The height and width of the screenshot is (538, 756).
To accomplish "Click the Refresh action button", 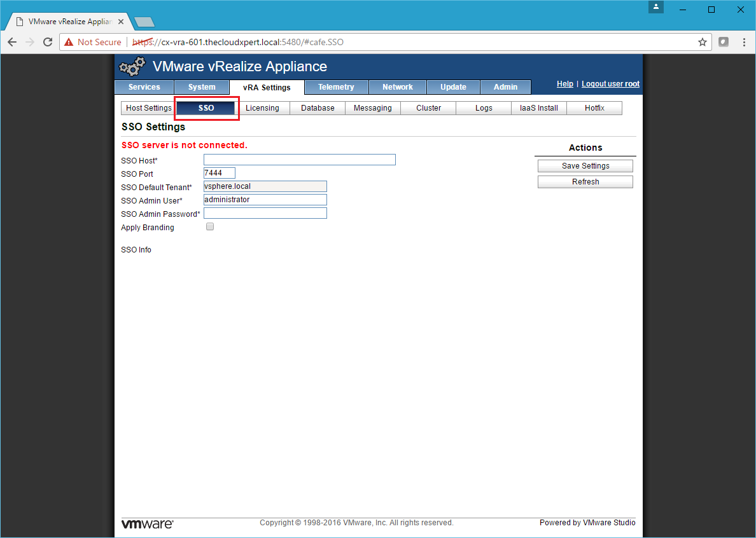I will (x=585, y=182).
